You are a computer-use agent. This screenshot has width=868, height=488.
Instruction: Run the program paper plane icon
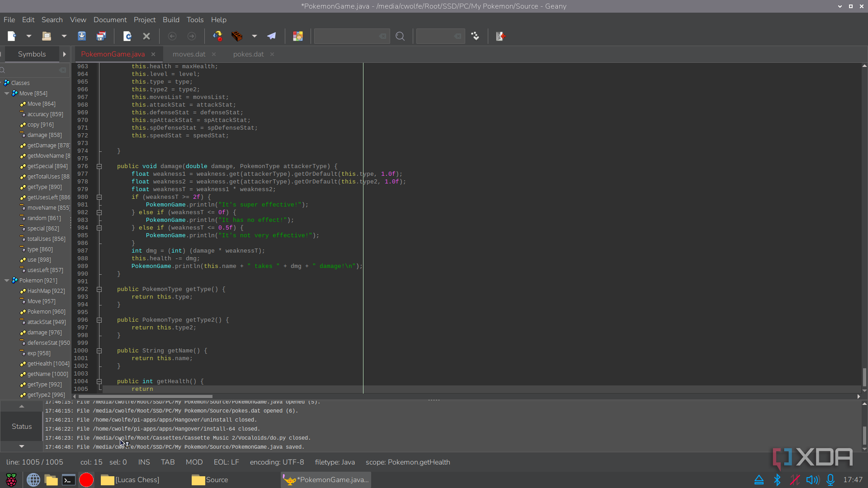(272, 36)
